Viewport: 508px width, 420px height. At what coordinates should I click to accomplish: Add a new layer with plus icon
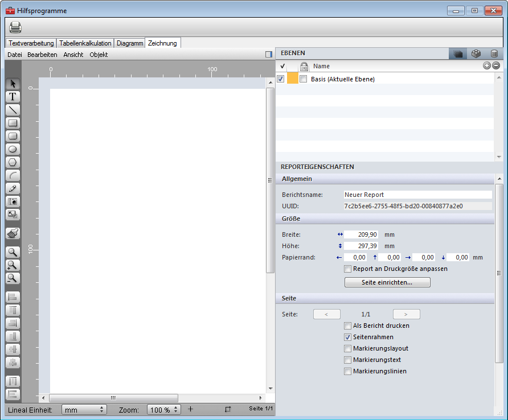487,66
